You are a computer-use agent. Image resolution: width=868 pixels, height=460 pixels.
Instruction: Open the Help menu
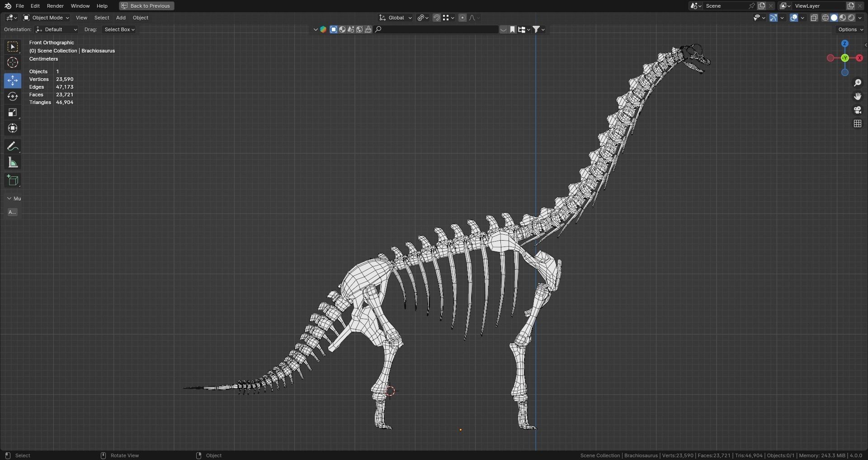click(102, 6)
